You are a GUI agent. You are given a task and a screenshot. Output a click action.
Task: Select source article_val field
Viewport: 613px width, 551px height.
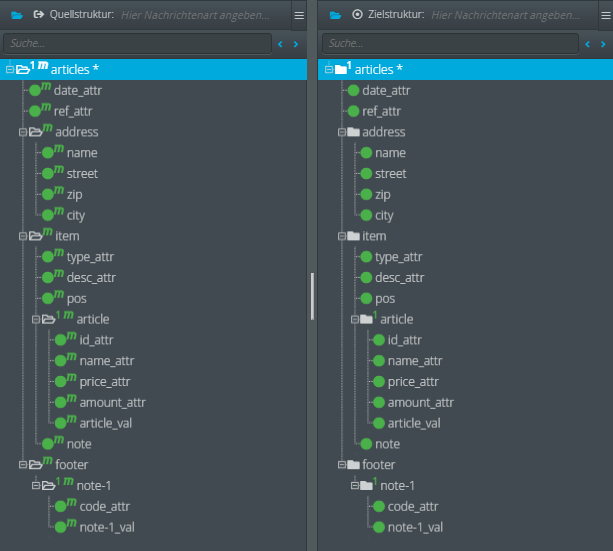tap(106, 424)
